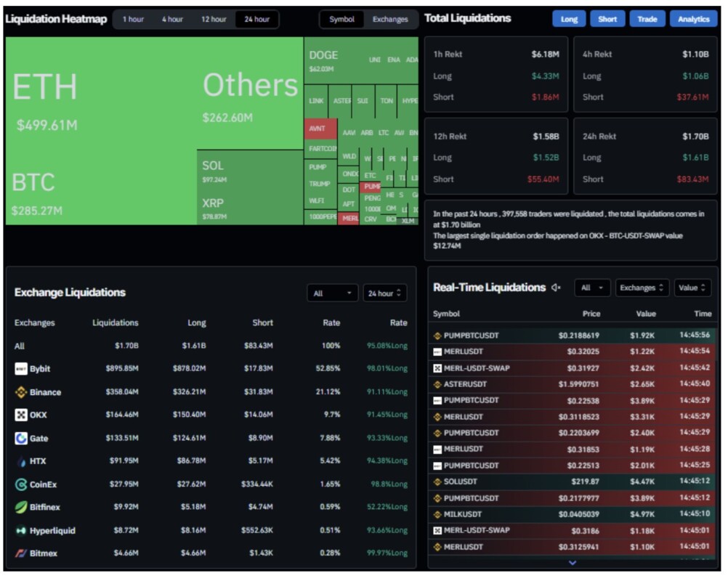The image size is (728, 581).
Task: Open the Exchanges dropdown in Real-Time Liquidations
Action: pyautogui.click(x=642, y=288)
